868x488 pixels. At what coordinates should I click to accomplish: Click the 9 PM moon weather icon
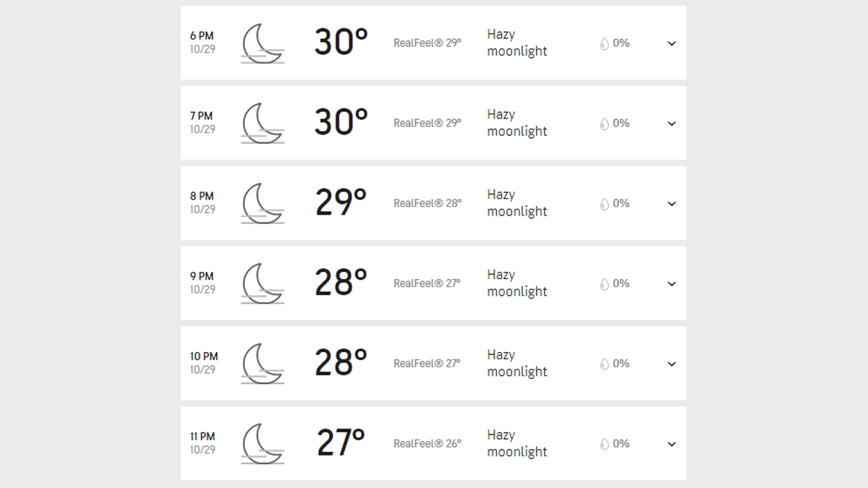262,284
